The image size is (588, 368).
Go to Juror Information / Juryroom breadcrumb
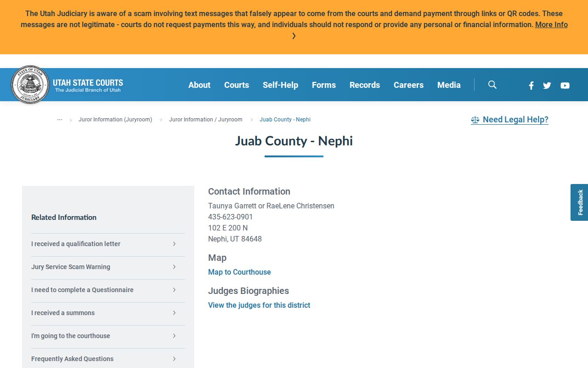[x=206, y=120]
